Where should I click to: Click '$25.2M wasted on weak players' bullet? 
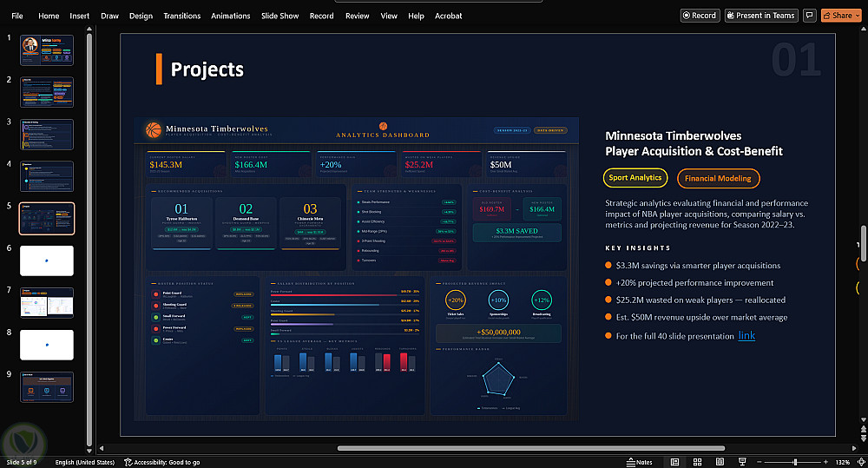tap(700, 300)
